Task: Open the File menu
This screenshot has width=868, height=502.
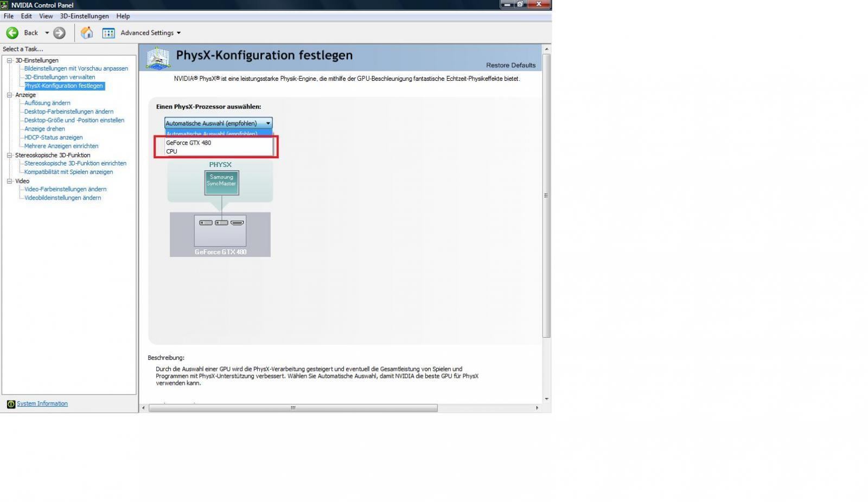Action: (x=9, y=16)
